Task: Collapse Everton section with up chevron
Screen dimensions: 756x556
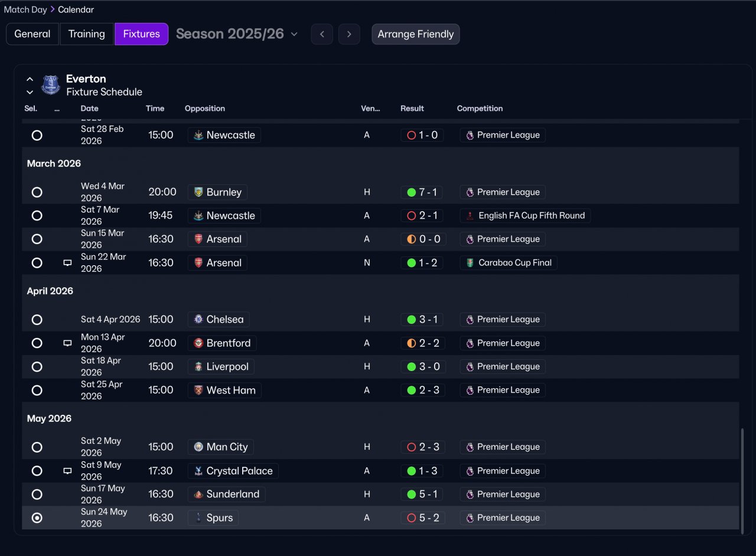Action: click(30, 79)
